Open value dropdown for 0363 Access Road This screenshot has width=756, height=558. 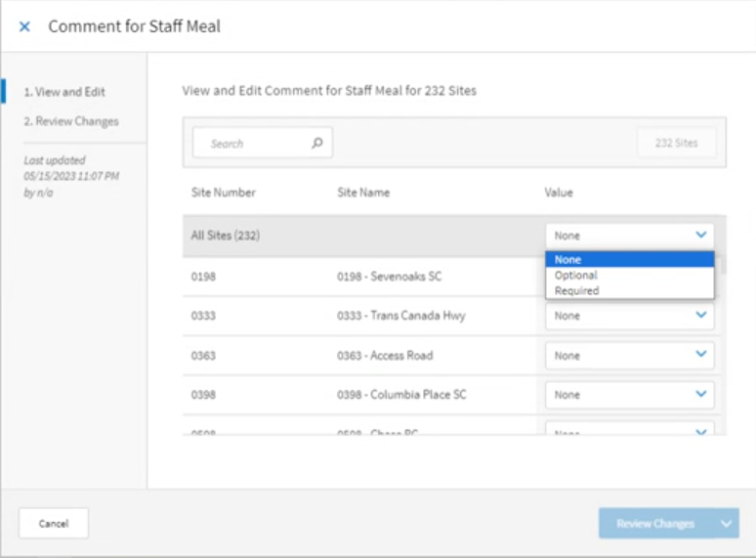[630, 356]
